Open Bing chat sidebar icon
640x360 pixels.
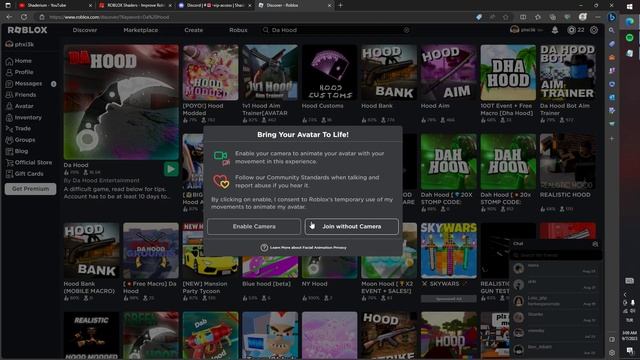pyautogui.click(x=611, y=17)
